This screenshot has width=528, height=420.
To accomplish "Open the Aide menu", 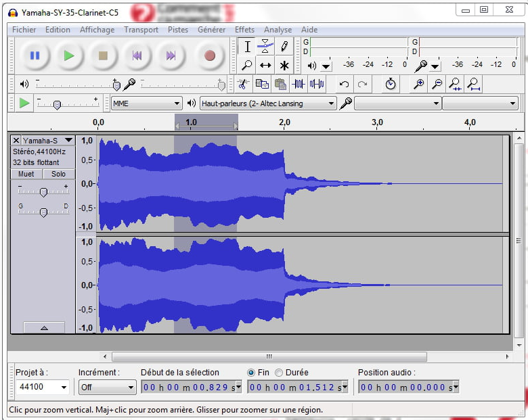I will [x=309, y=30].
